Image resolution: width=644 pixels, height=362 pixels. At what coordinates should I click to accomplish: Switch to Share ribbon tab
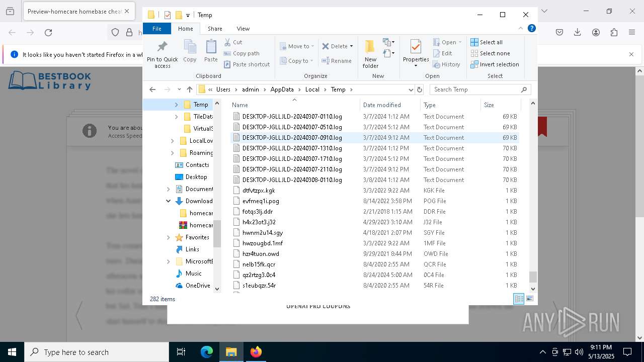(x=215, y=29)
